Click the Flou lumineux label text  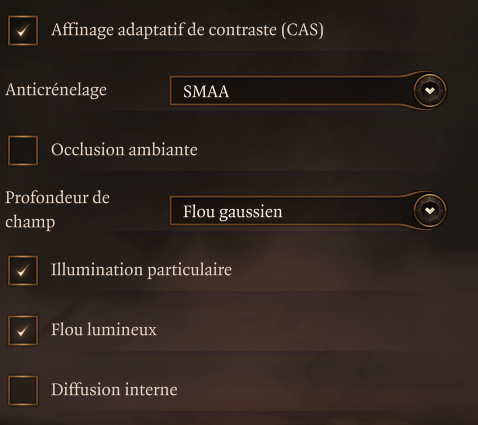[104, 330]
